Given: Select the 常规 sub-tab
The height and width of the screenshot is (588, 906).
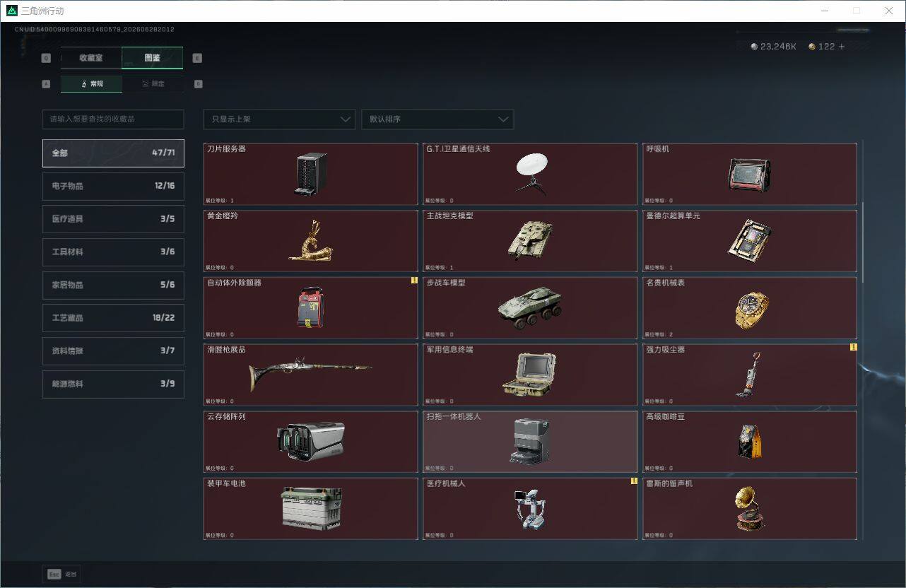Looking at the screenshot, I should 91,84.
